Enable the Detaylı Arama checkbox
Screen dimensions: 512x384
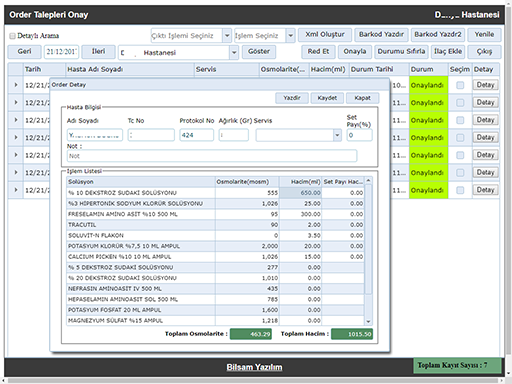(12, 36)
